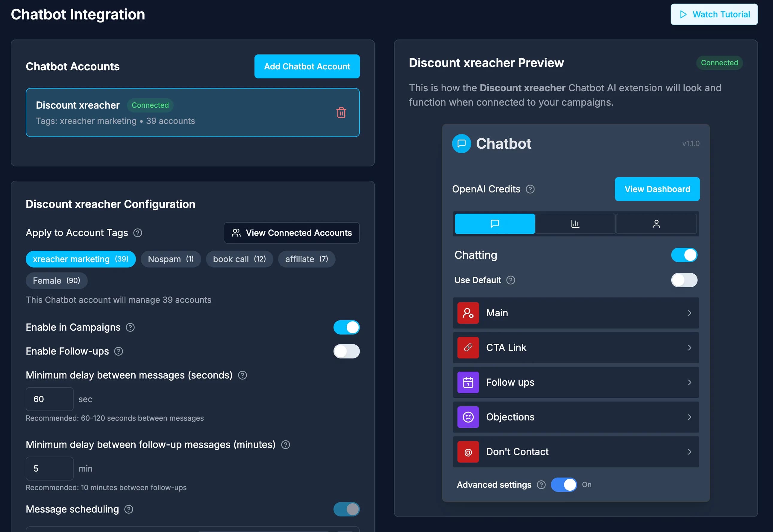Click the Add Chatbot Account button
The width and height of the screenshot is (773, 532).
tap(307, 66)
